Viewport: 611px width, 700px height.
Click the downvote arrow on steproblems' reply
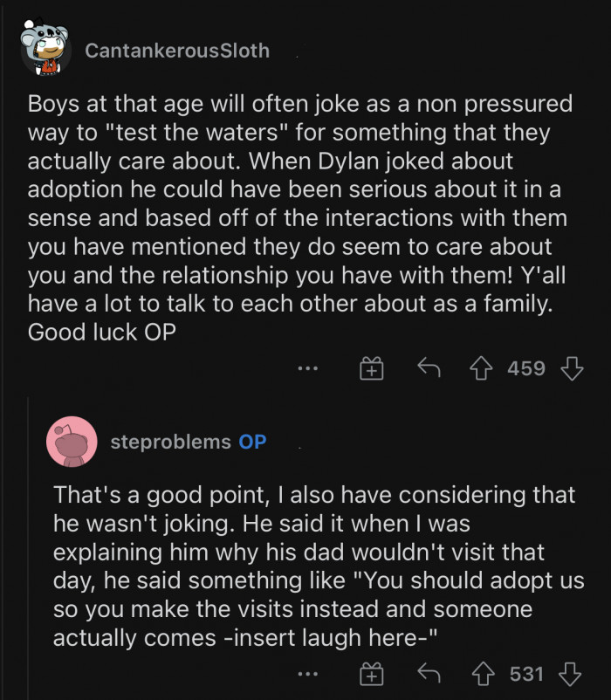[x=572, y=673]
